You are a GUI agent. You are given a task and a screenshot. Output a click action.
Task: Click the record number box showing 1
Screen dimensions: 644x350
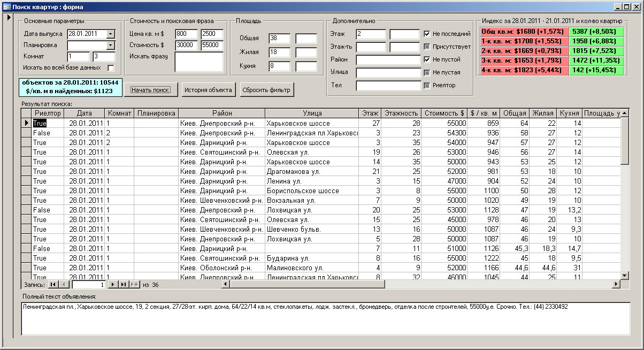[x=88, y=285]
